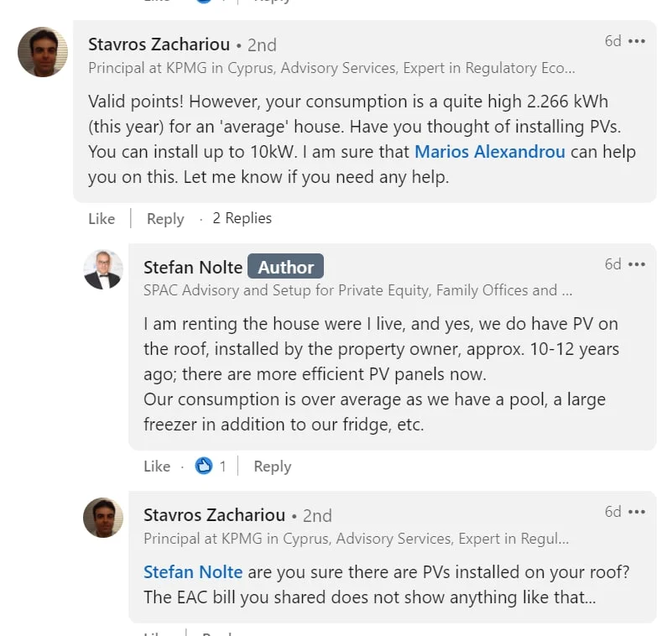Reply to Stavros Zachariou's top comment

pyautogui.click(x=165, y=218)
